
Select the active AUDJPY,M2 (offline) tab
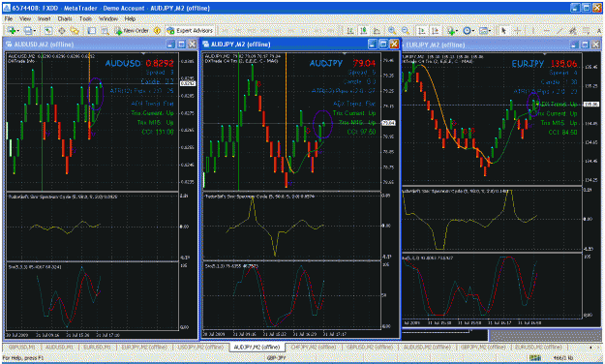(257, 348)
